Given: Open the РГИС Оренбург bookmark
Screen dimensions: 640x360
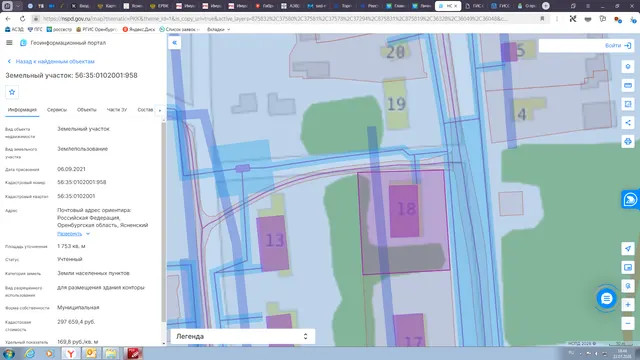Looking at the screenshot, I should 97,29.
